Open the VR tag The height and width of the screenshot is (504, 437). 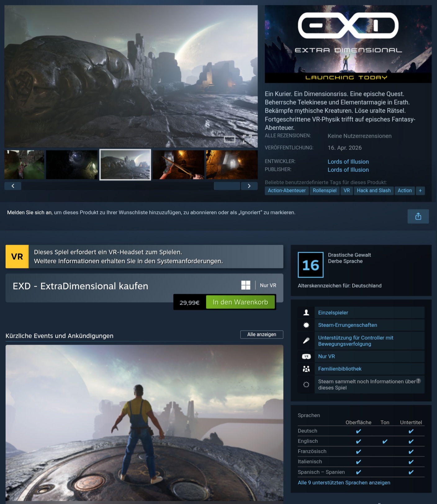coord(347,191)
